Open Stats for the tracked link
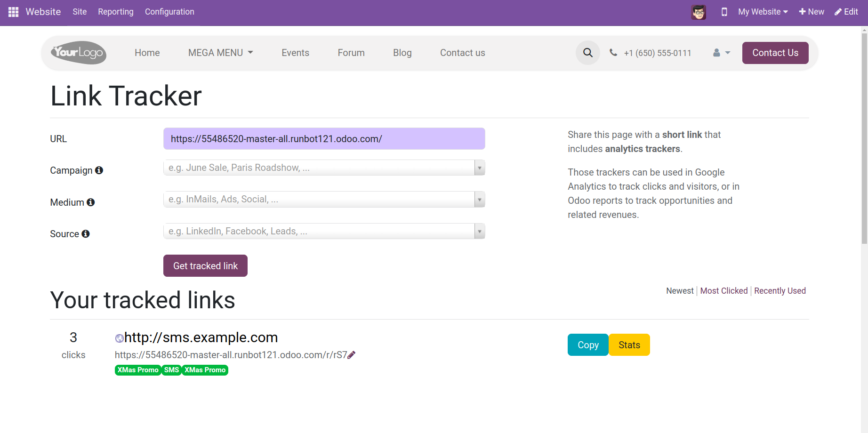 (x=629, y=345)
